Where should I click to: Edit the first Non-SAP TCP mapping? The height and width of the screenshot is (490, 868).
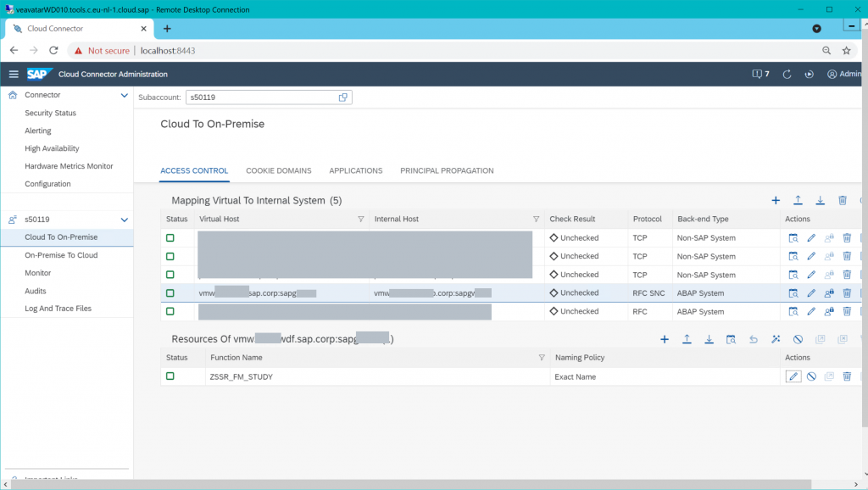811,238
